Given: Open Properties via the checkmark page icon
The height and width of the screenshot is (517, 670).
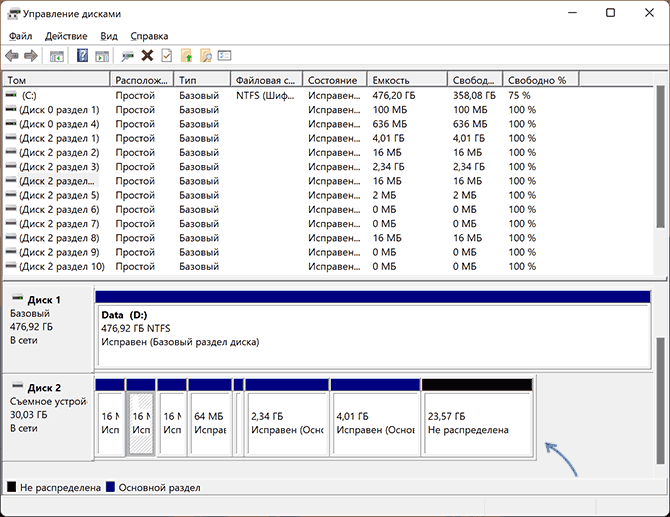Looking at the screenshot, I should click(x=167, y=56).
